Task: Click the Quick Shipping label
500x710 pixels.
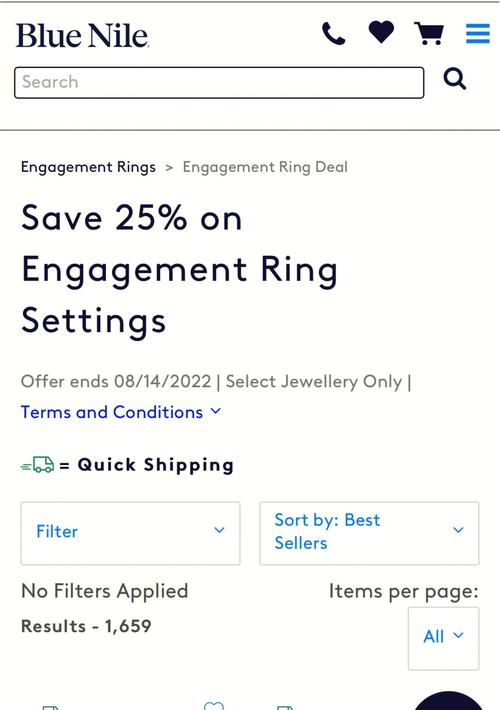Action: tap(156, 465)
